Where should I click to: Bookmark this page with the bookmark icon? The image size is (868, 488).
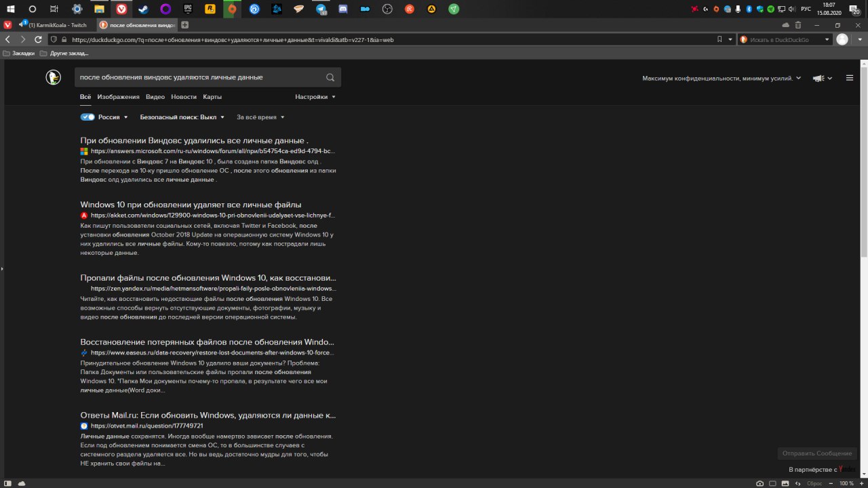719,40
